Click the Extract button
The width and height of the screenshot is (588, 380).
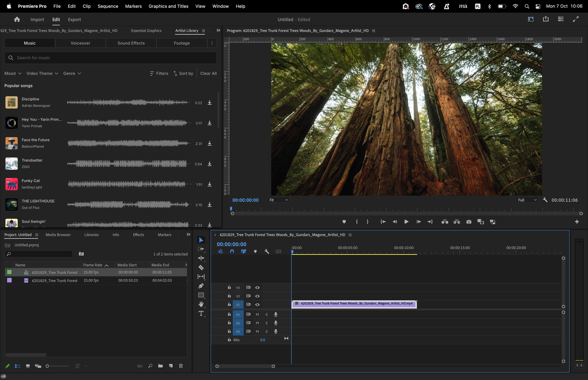tap(457, 222)
